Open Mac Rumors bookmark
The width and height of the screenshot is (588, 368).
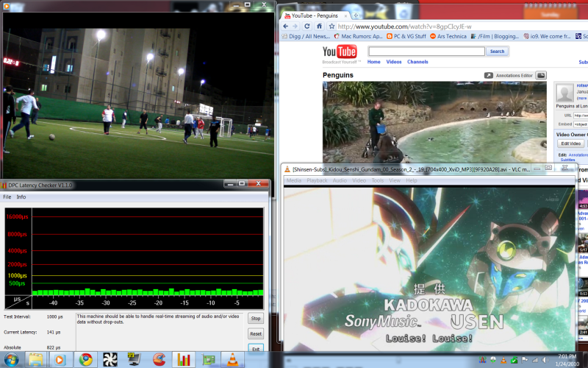(358, 36)
